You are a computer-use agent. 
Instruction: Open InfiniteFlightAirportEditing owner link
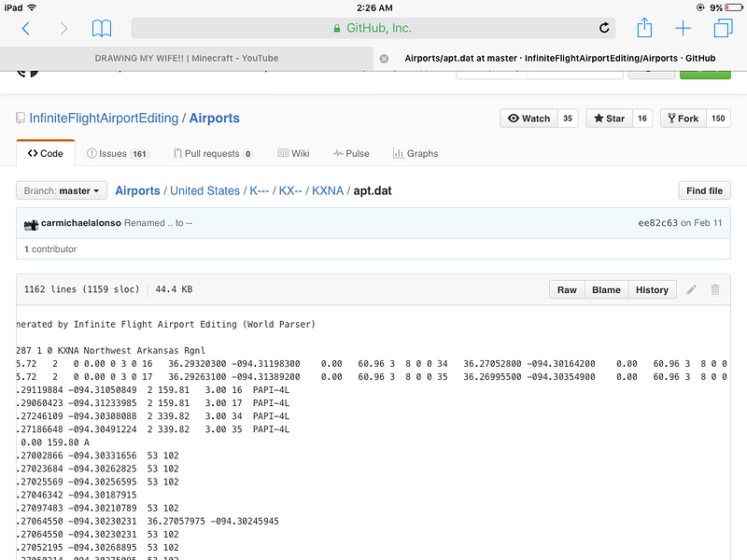(x=104, y=119)
